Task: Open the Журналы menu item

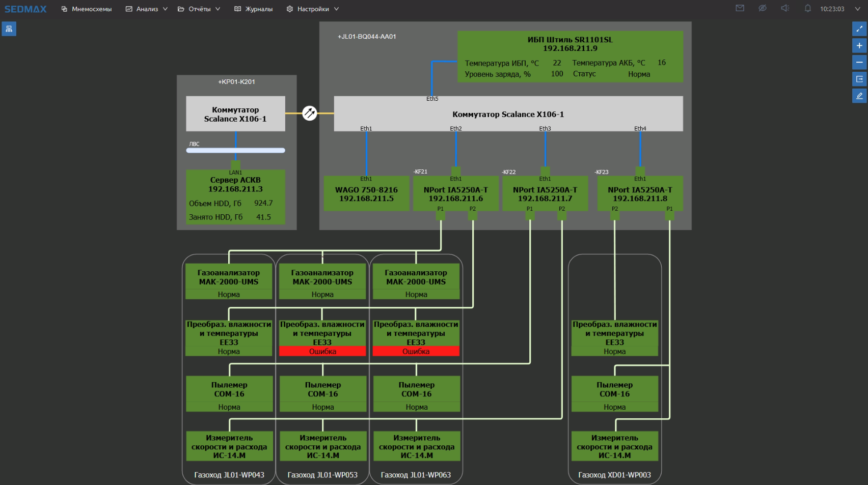Action: pyautogui.click(x=254, y=9)
